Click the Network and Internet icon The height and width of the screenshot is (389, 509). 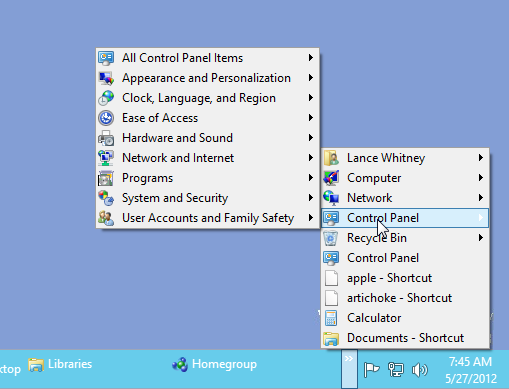point(106,158)
